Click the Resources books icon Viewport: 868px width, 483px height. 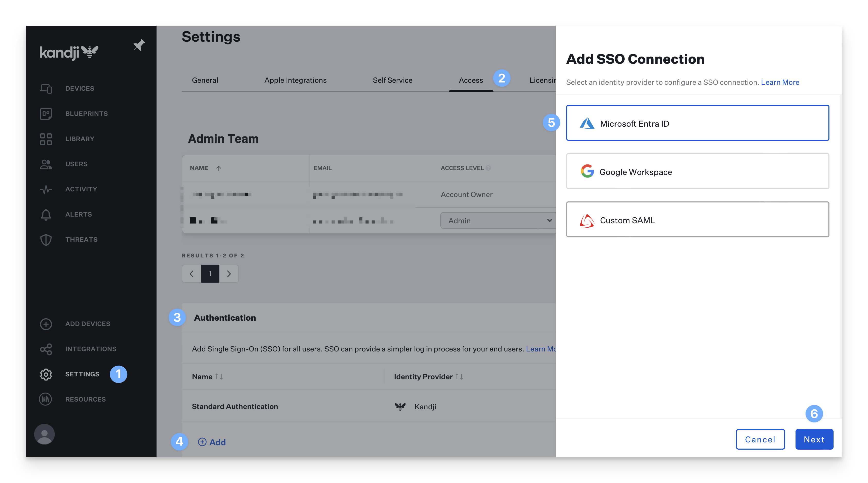click(45, 400)
